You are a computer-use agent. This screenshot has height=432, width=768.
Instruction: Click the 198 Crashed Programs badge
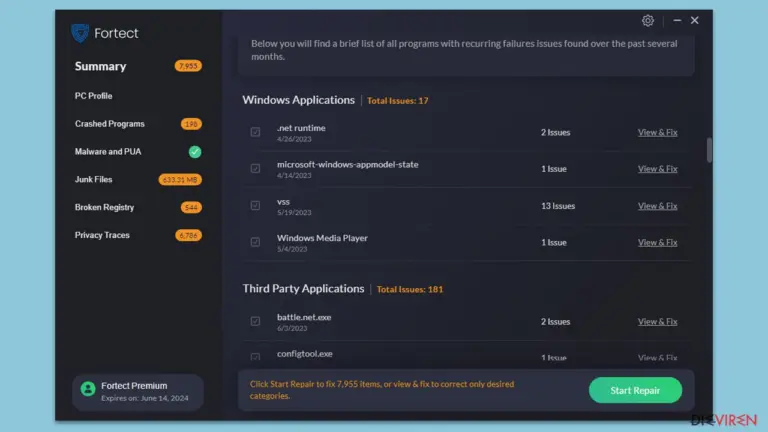pos(191,124)
